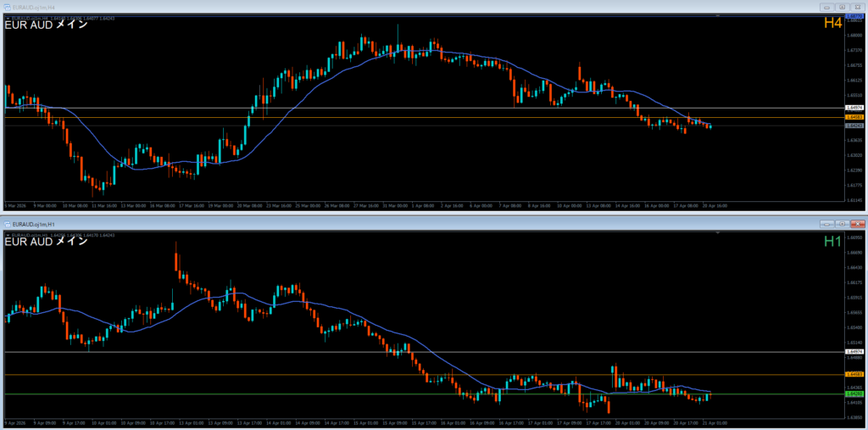
Task: Click 'EUR AUD メイン' label on H4 chart
Action: coord(47,25)
